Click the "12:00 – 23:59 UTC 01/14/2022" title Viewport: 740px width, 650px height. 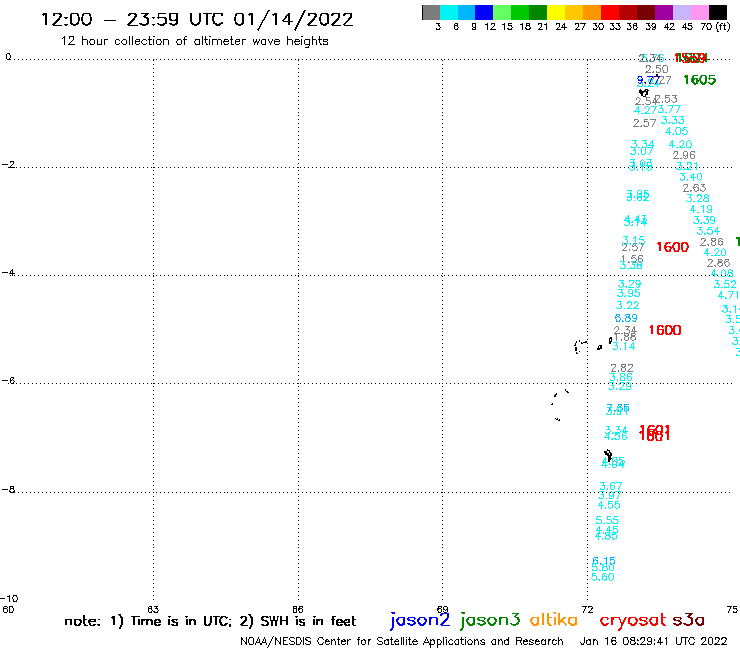coord(197,20)
